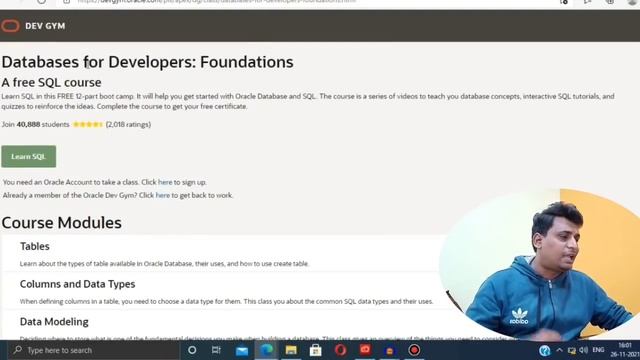Click the star rating display
This screenshot has width=640, height=360.
click(x=88, y=124)
